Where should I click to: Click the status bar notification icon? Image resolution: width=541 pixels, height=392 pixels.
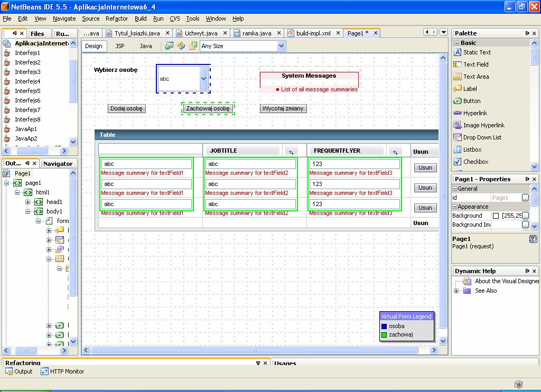pyautogui.click(x=518, y=384)
